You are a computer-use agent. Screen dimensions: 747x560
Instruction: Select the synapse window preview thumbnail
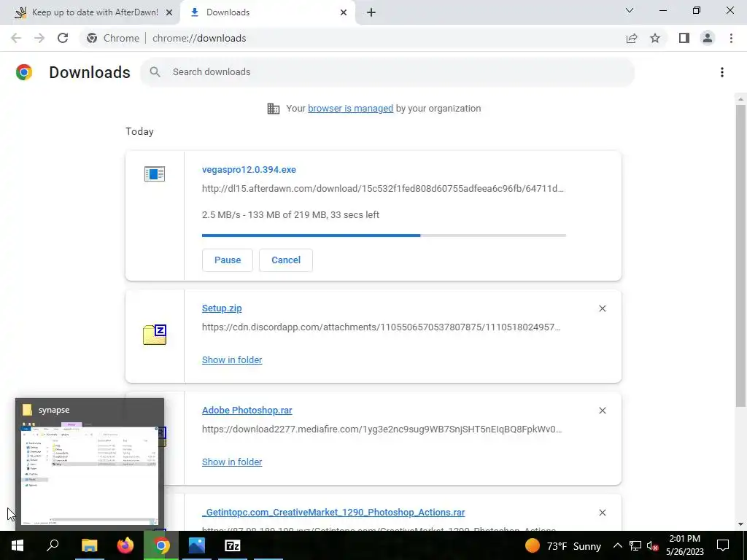[90, 464]
